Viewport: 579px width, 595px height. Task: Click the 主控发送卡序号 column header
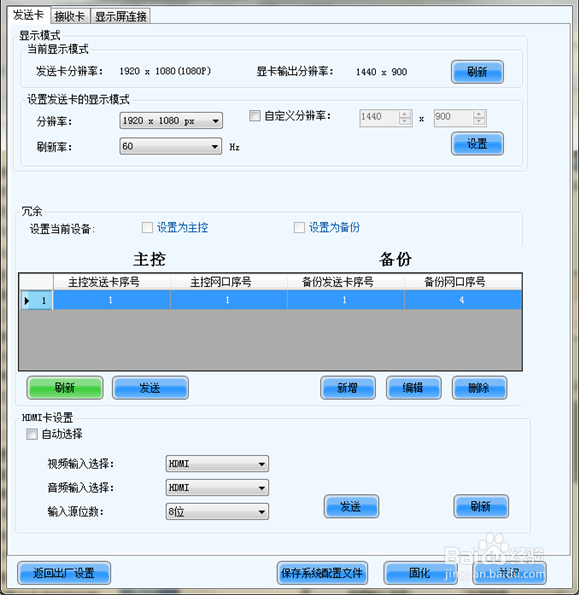point(112,282)
